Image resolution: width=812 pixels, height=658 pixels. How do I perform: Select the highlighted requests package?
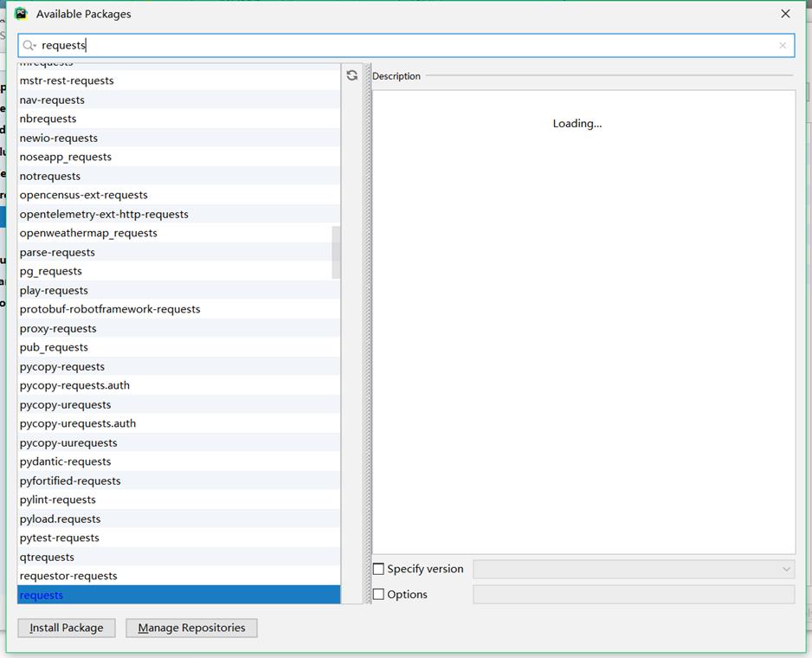click(x=42, y=595)
